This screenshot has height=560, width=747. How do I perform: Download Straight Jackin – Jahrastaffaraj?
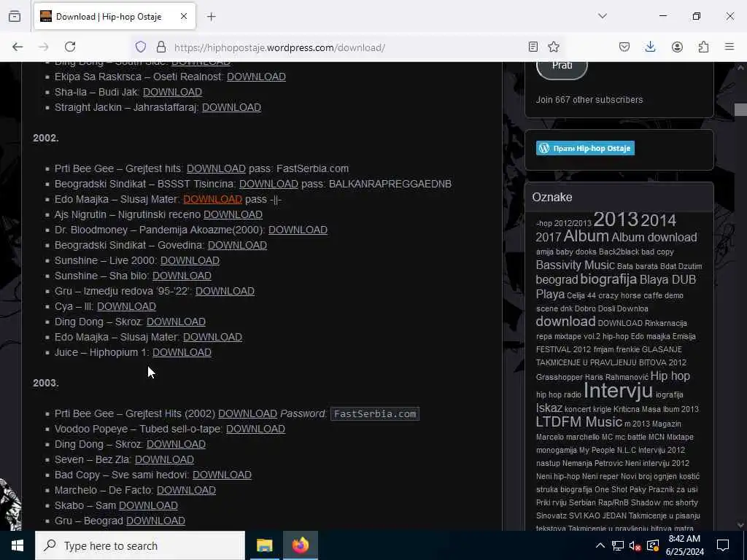(231, 107)
